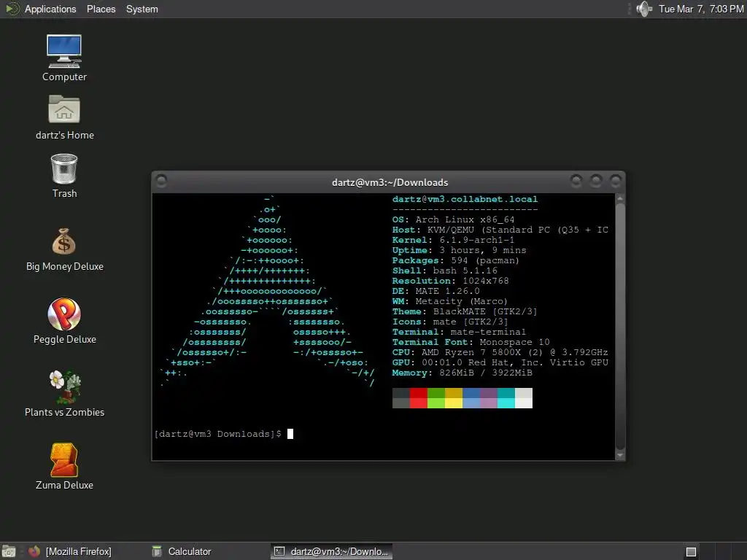Screen dimensions: 747x560
Task: Maximize the terminal window
Action: [596, 181]
